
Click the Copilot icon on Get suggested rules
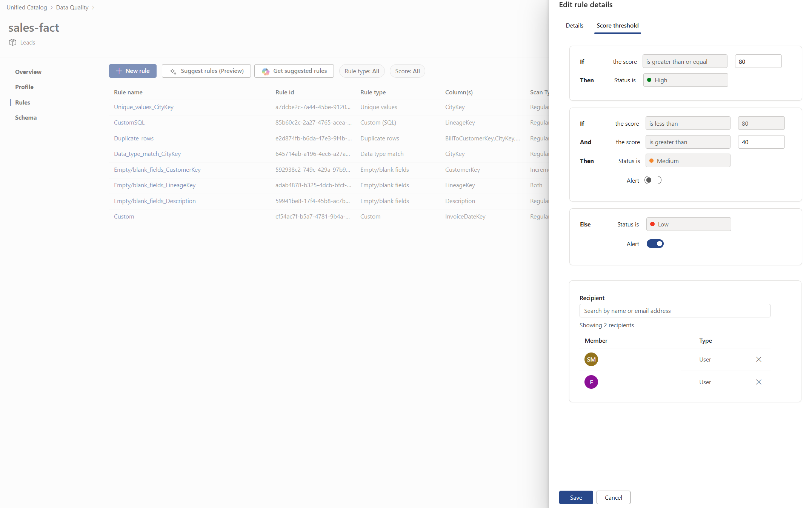pos(266,71)
